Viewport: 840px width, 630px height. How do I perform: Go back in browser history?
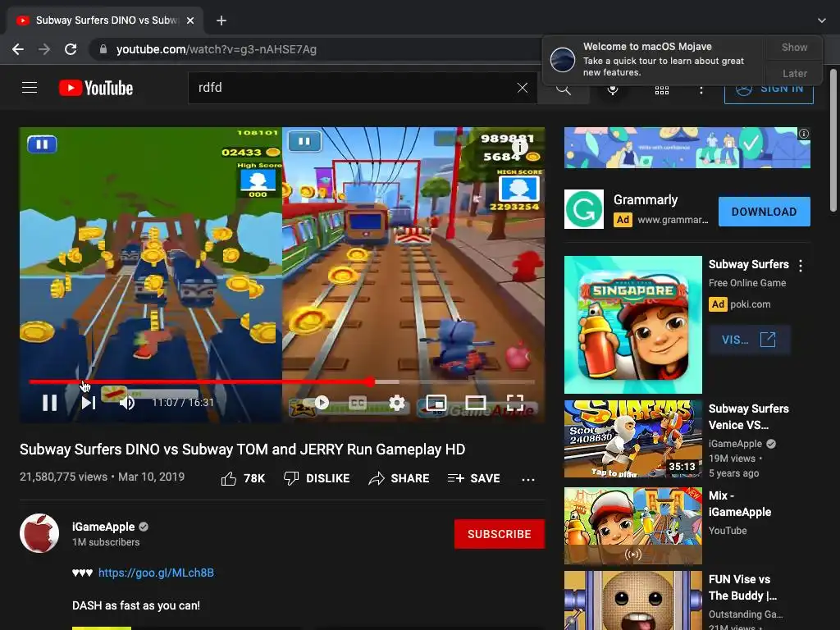click(18, 49)
